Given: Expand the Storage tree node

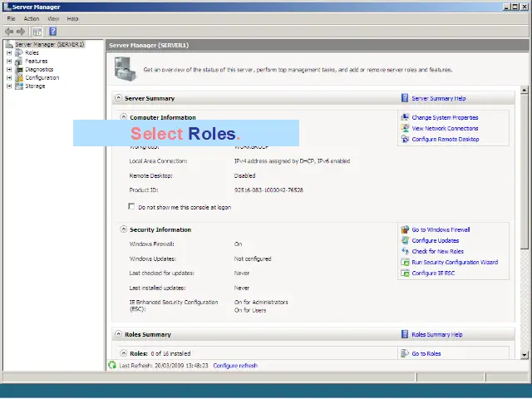Looking at the screenshot, I should point(9,86).
